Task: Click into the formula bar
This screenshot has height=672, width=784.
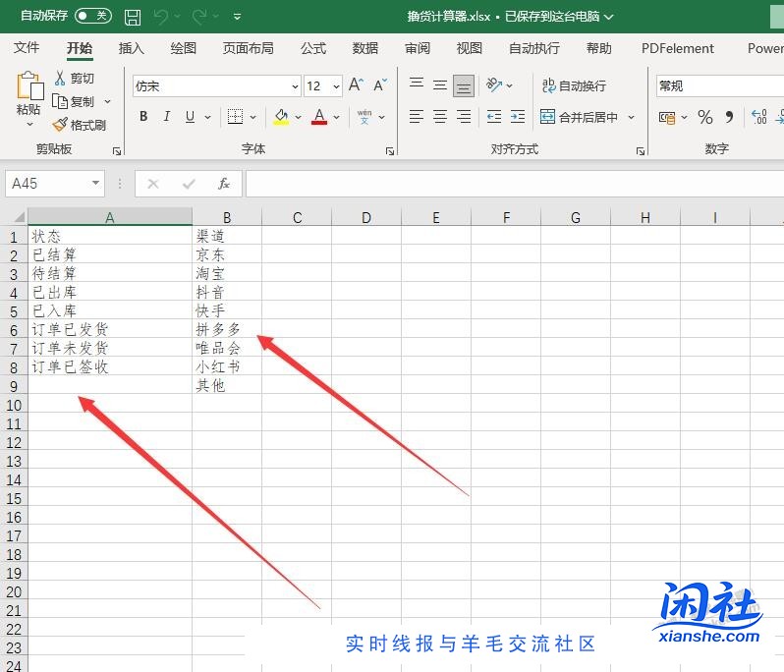Action: click(x=515, y=184)
